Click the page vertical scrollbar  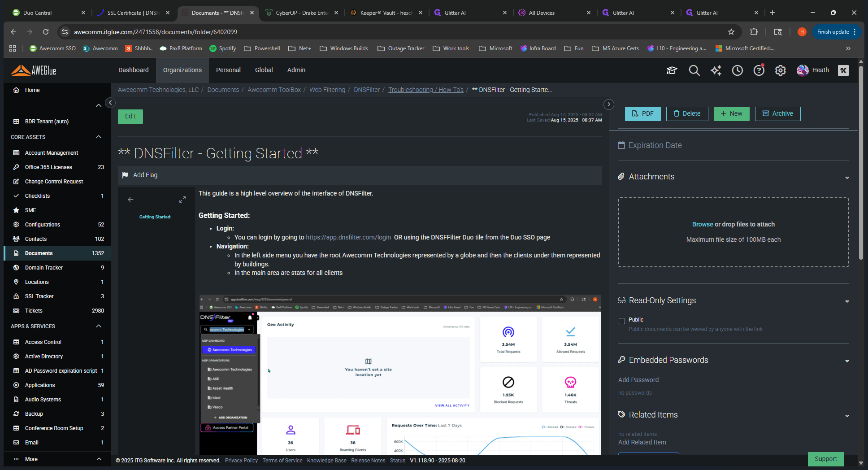[861, 162]
